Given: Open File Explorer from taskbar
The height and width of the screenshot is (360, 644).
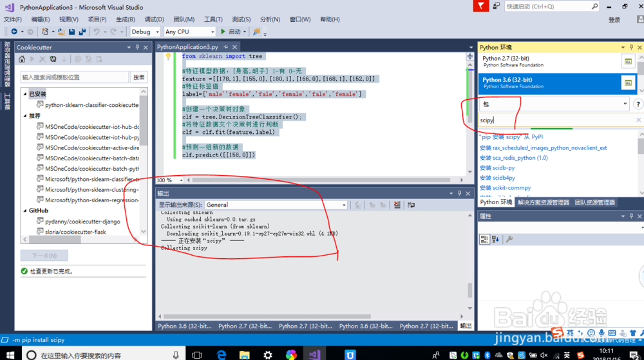Looking at the screenshot, I should pyautogui.click(x=244, y=355).
